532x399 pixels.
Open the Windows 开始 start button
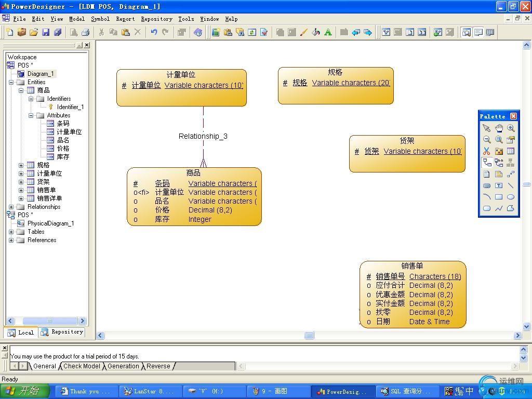tap(24, 391)
